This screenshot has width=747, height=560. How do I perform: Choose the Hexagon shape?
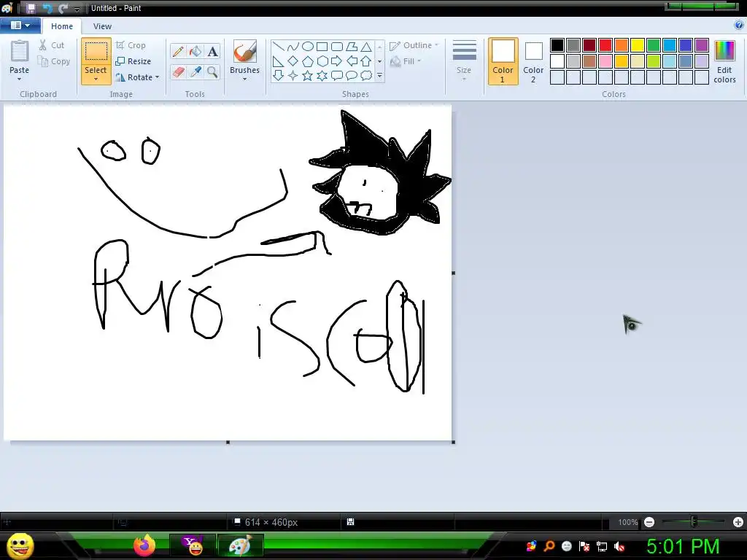(x=322, y=61)
